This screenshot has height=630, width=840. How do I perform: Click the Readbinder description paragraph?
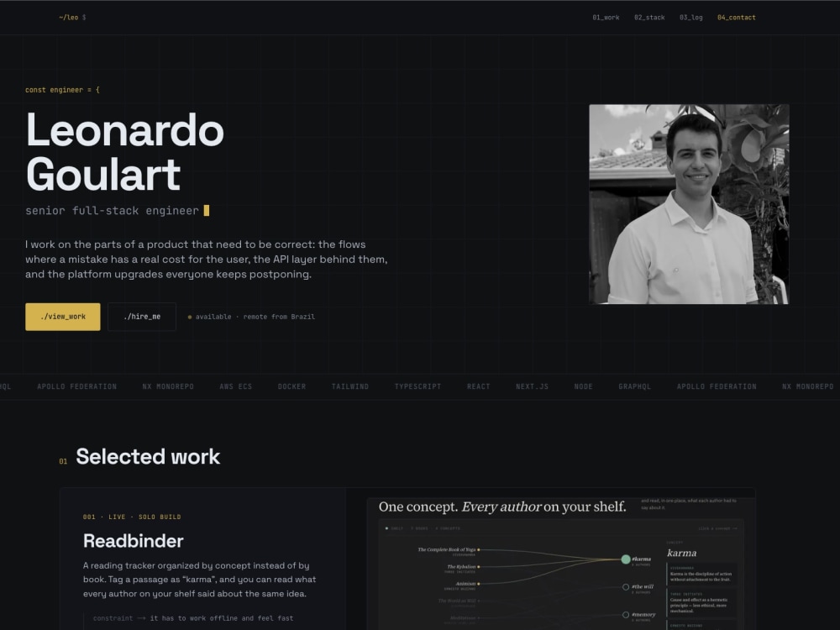[199, 580]
